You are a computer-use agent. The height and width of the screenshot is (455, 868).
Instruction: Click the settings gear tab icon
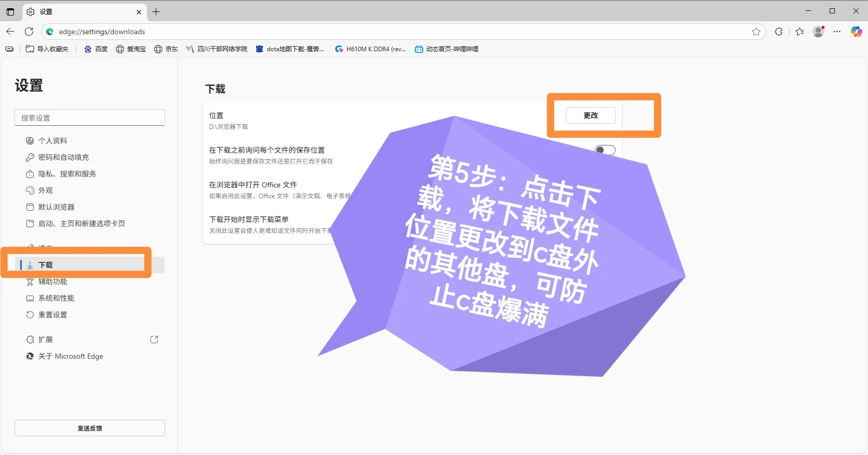click(31, 11)
